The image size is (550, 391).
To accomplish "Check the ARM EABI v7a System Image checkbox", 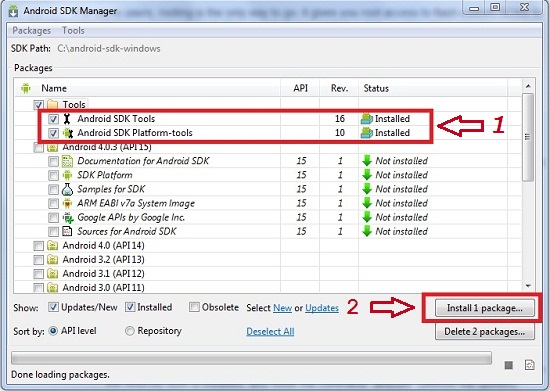I will coord(53,203).
